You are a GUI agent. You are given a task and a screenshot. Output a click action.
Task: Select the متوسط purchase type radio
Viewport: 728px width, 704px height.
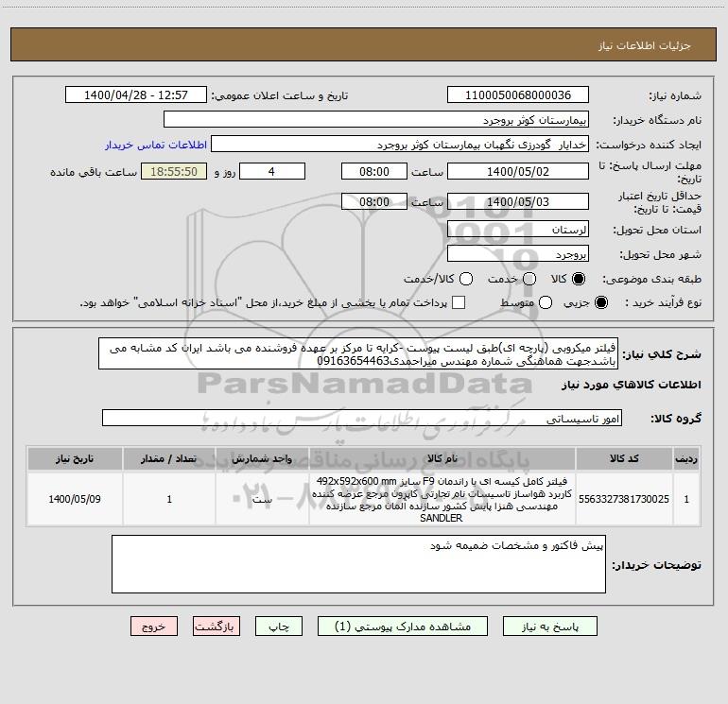click(x=546, y=302)
